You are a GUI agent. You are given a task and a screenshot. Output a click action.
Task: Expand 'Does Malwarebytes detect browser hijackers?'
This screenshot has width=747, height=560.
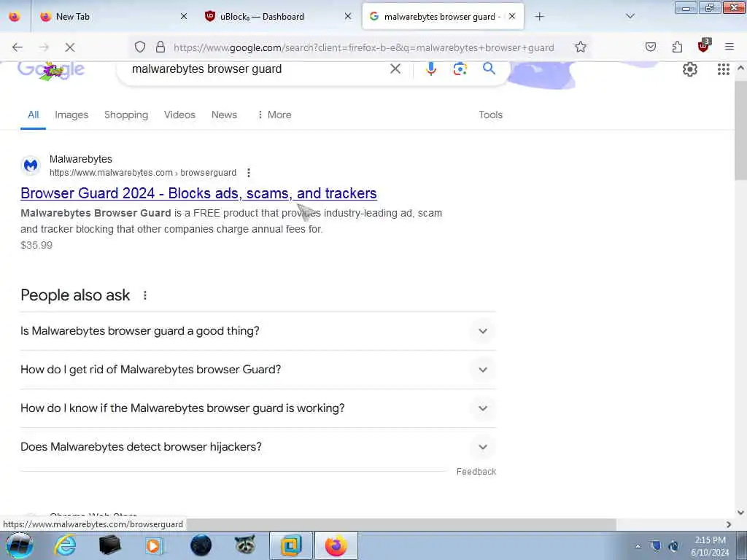click(x=258, y=447)
